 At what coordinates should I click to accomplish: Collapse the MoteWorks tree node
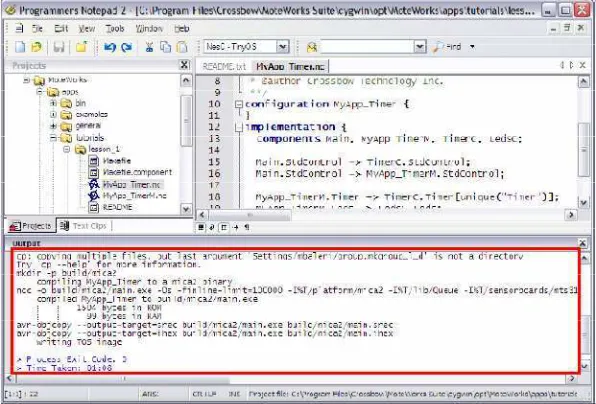click(27, 80)
